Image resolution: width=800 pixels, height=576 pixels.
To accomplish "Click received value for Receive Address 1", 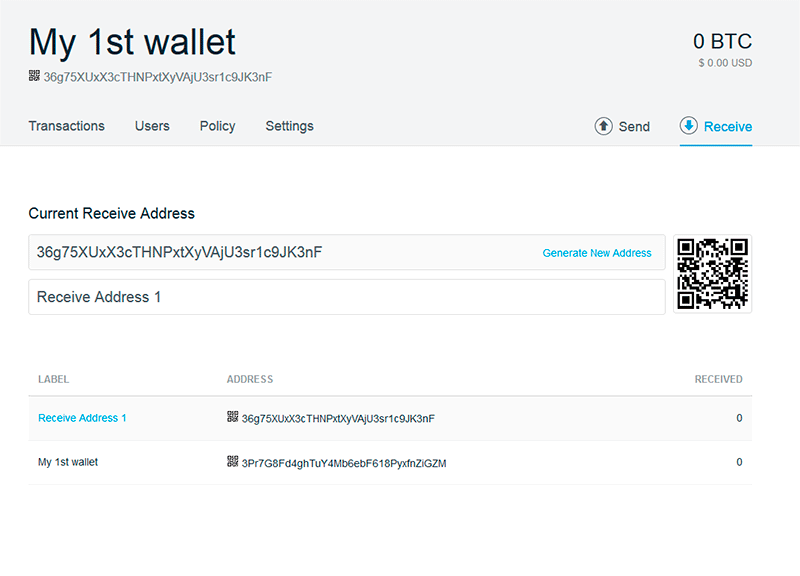I will click(x=739, y=418).
